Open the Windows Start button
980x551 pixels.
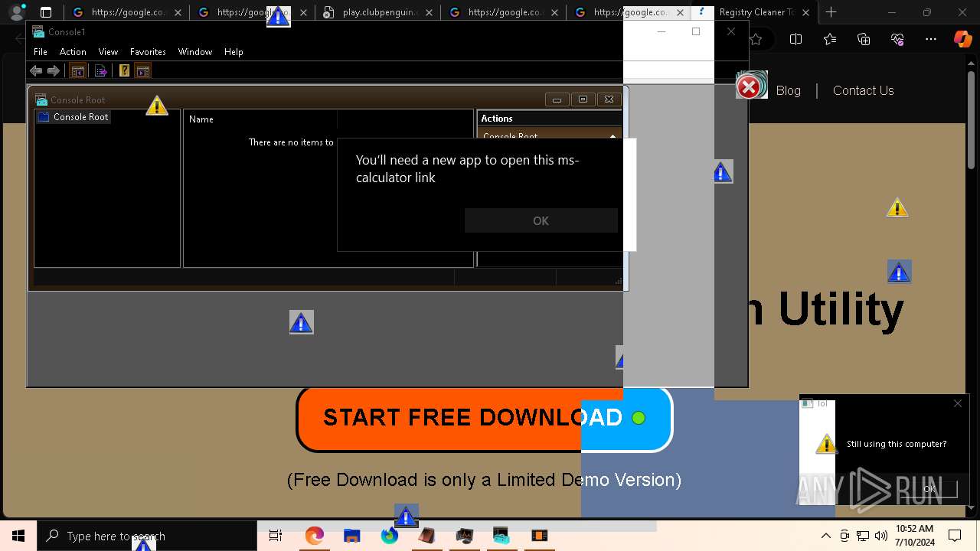[18, 536]
